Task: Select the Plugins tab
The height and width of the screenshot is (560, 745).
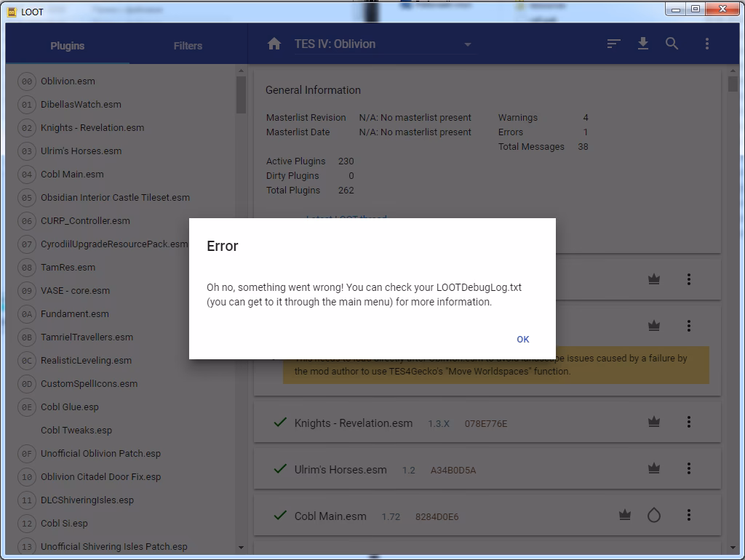Action: (68, 46)
